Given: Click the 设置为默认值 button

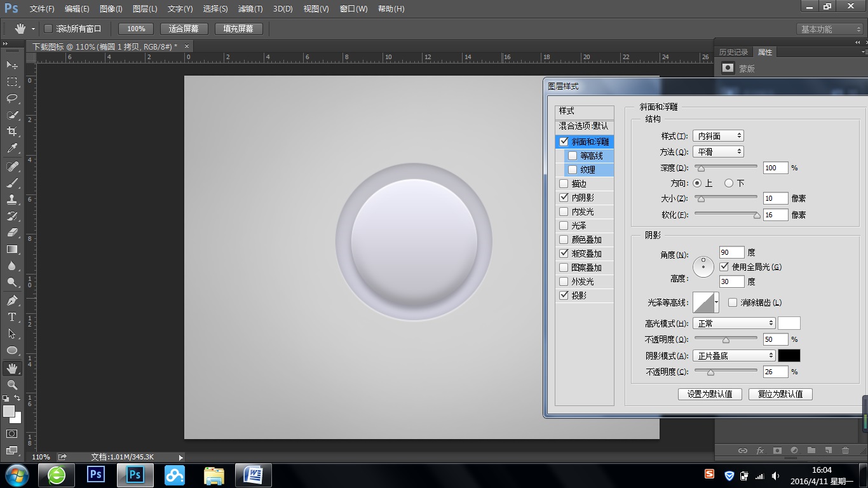Looking at the screenshot, I should click(x=710, y=394).
